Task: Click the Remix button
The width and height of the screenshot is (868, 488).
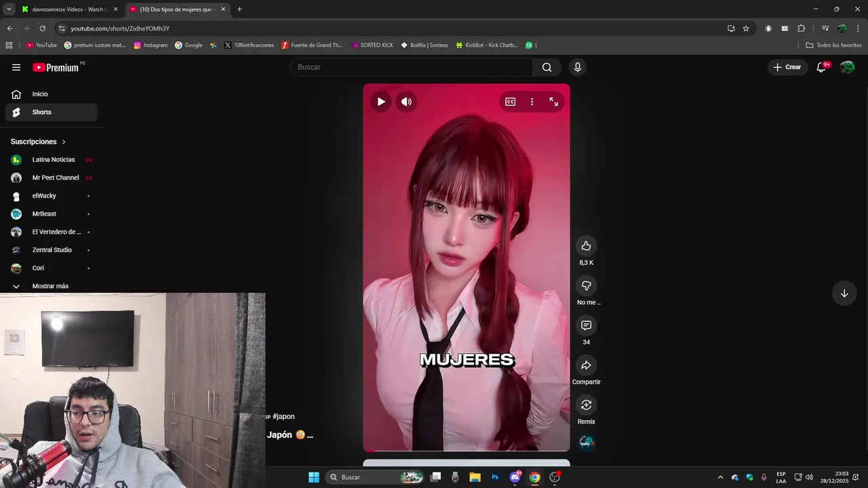Action: click(587, 405)
